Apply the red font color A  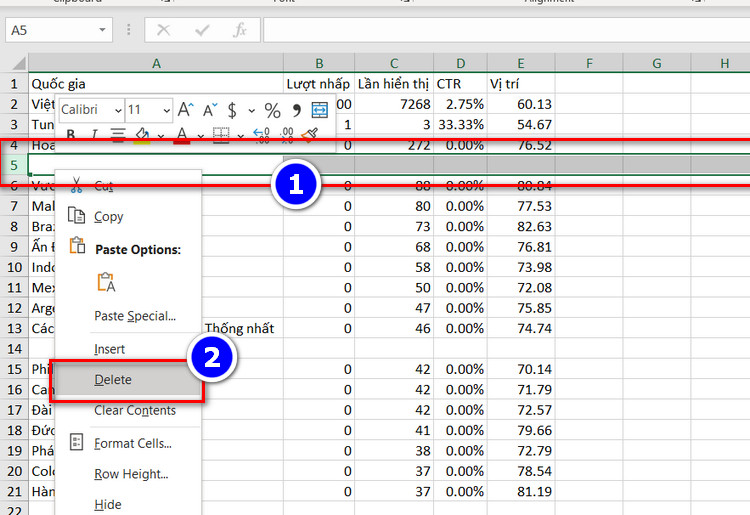click(182, 135)
